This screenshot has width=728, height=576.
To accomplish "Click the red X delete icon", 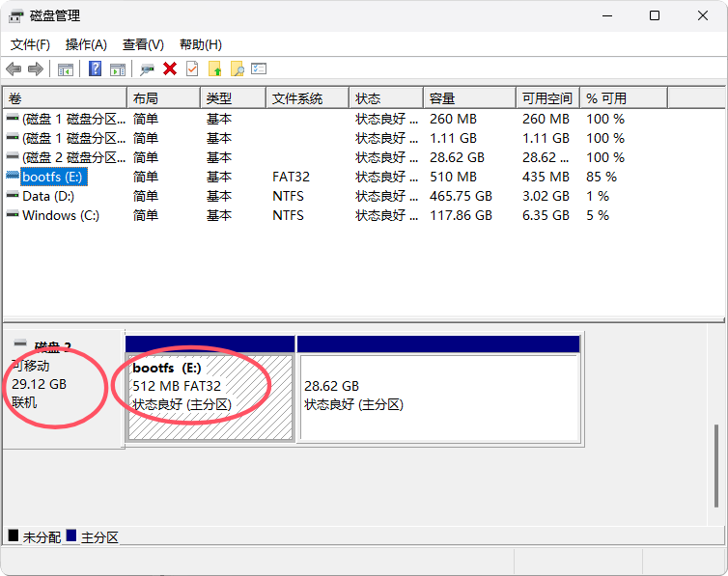I will coord(170,69).
